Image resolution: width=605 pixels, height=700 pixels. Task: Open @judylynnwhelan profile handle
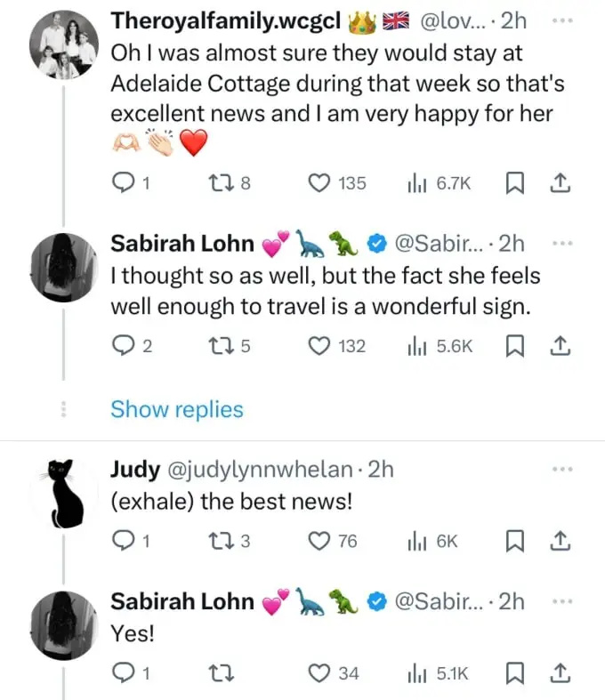(x=260, y=470)
